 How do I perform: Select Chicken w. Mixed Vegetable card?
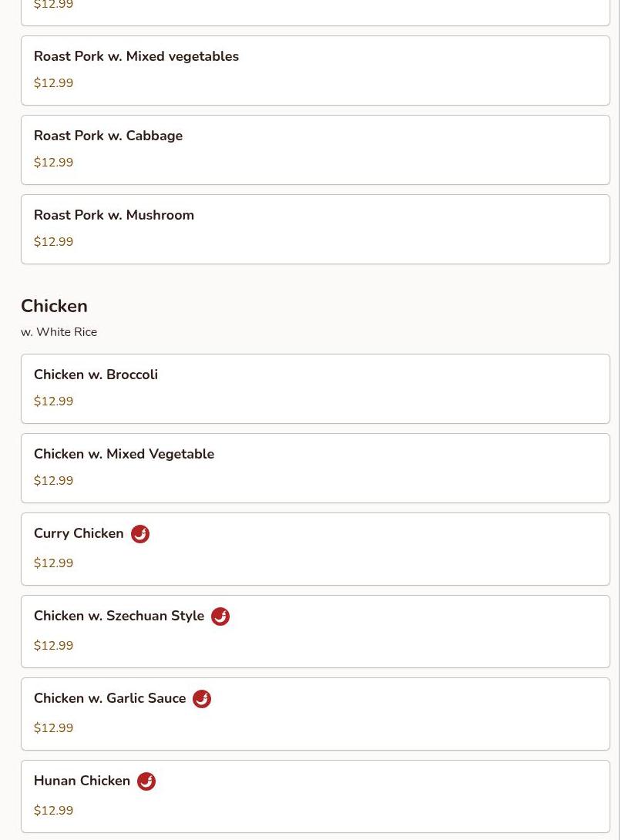coord(315,469)
